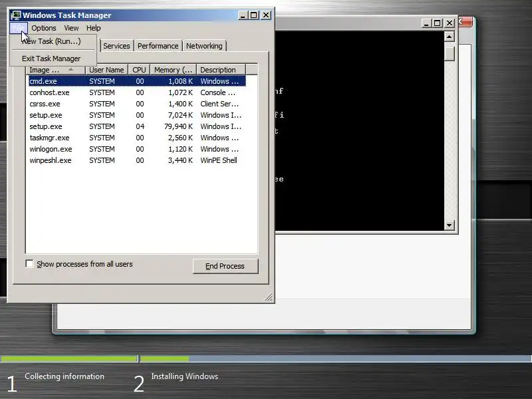This screenshot has height=399, width=532.
Task: Choose Exit Task Manager menu entry
Action: 54,59
